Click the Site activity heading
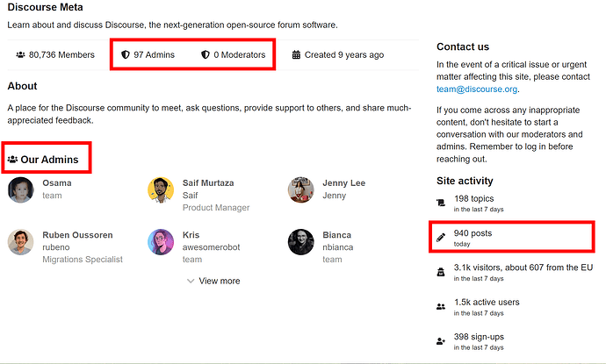 (465, 181)
